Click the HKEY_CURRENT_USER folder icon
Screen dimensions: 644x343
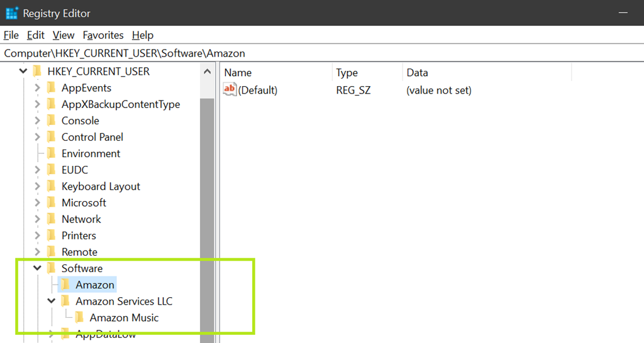pyautogui.click(x=37, y=72)
